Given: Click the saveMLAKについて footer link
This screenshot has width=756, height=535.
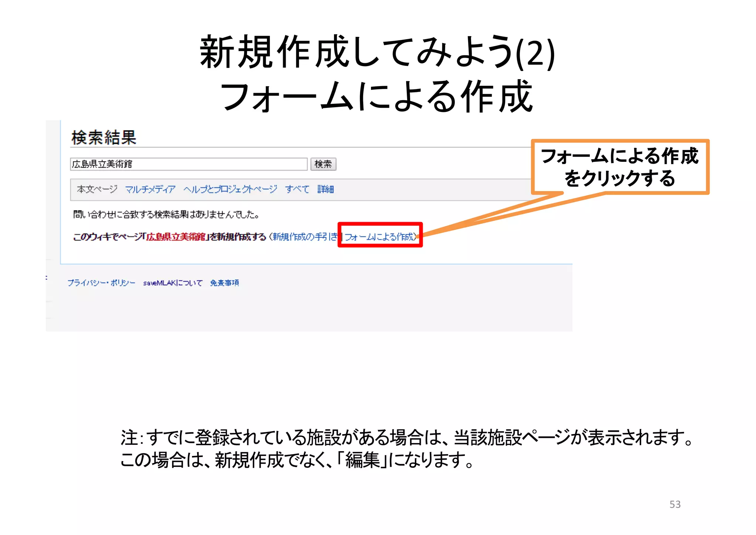Looking at the screenshot, I should tap(173, 283).
